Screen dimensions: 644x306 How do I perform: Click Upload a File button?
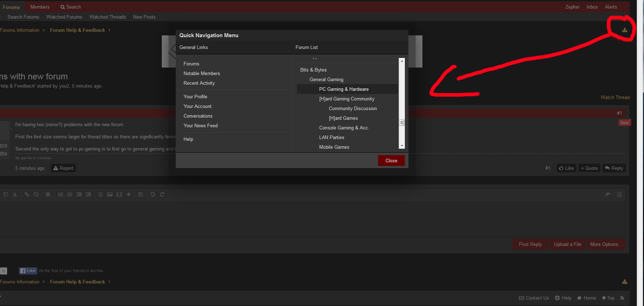tap(568, 244)
